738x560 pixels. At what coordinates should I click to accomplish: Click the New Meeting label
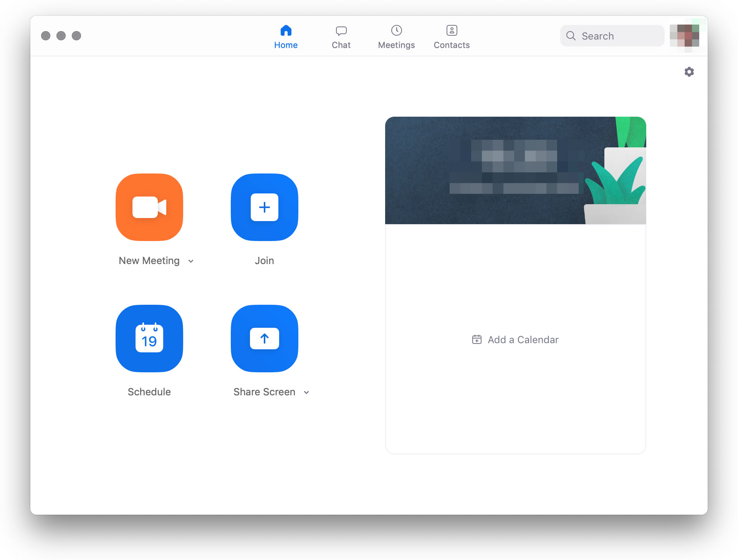point(149,261)
